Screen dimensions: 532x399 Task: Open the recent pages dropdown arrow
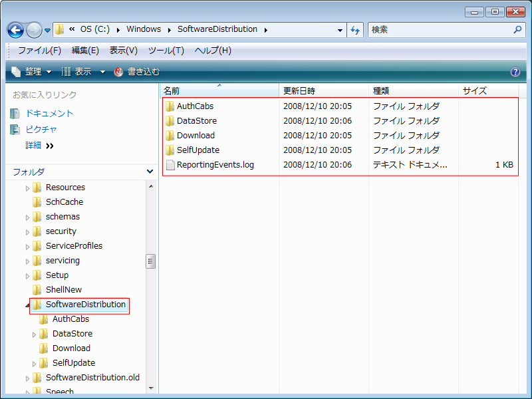coord(47,30)
